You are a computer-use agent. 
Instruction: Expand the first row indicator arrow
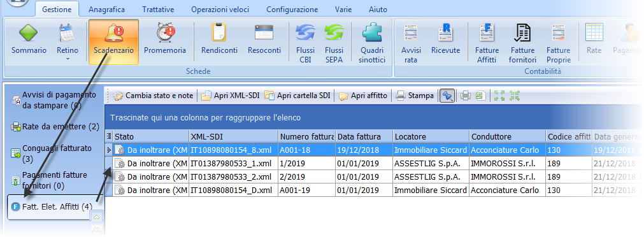coord(109,150)
